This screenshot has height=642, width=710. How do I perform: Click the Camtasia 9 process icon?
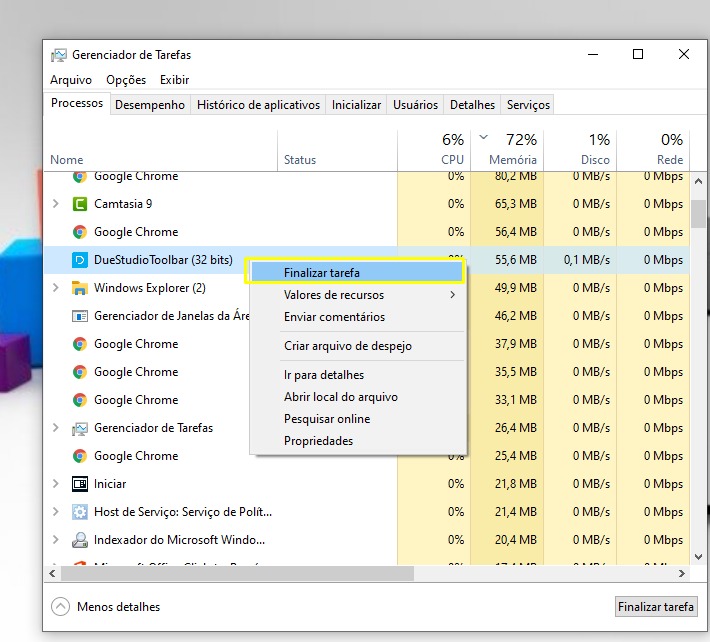80,204
